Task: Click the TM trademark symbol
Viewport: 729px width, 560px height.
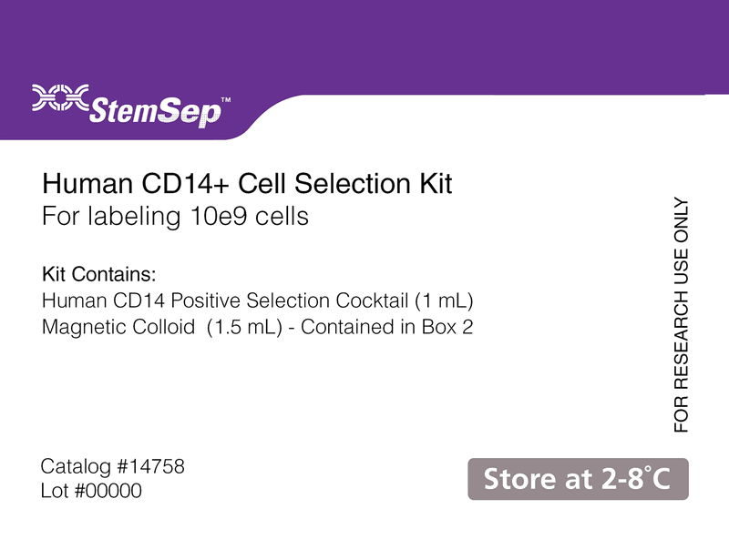Action: coord(225,100)
